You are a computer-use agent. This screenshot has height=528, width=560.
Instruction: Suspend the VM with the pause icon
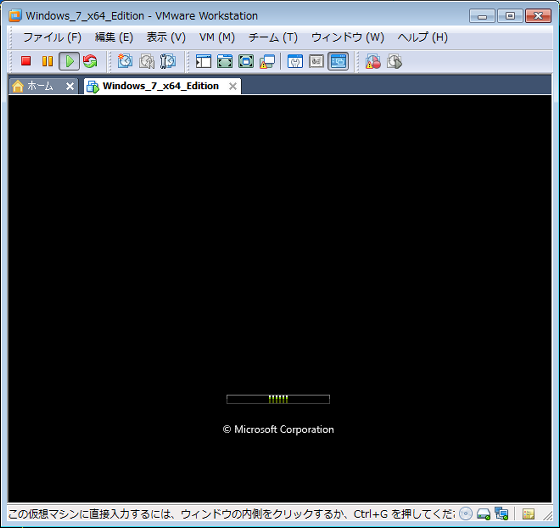47,61
